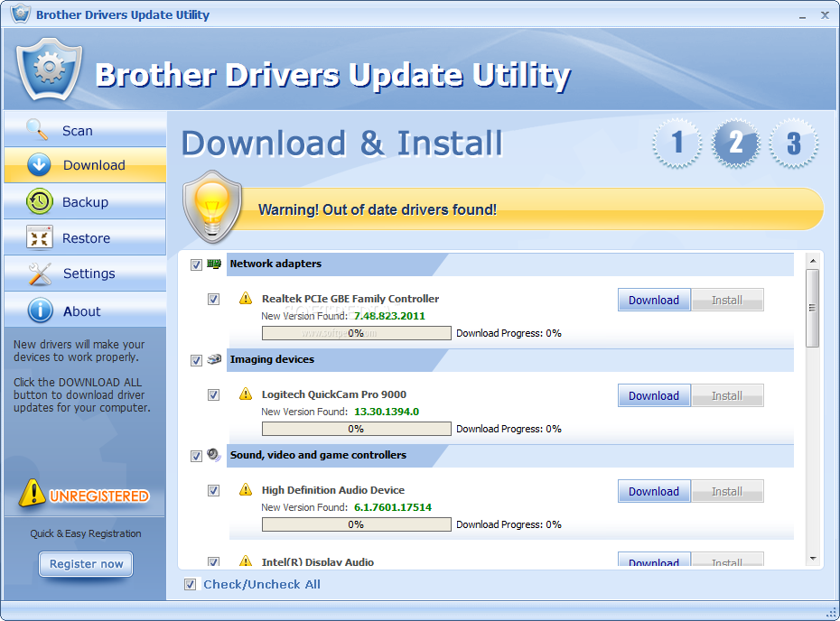
Task: Download the Realtek PCIe GBE driver
Action: coord(654,300)
